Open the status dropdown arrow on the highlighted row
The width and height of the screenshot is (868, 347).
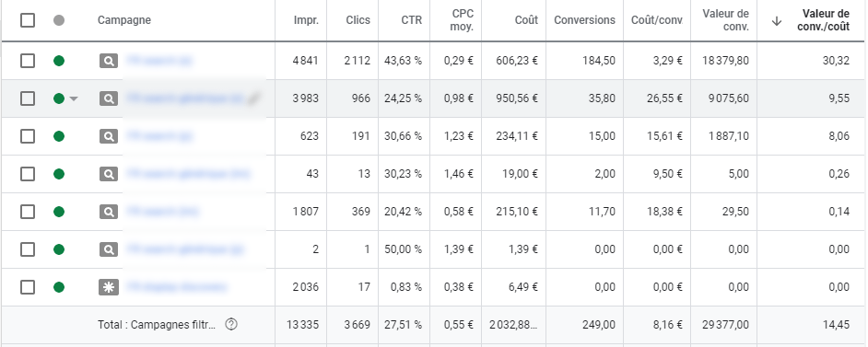pyautogui.click(x=74, y=98)
